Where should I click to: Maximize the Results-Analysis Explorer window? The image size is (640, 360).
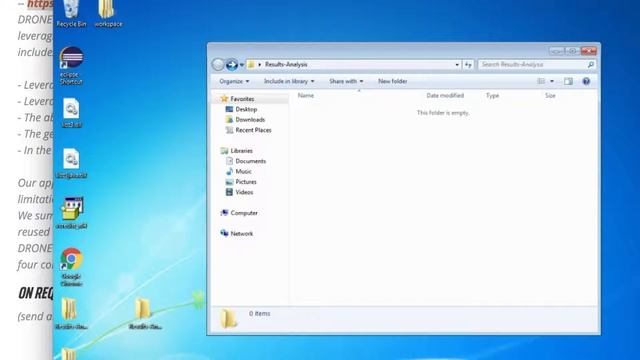coord(572,51)
